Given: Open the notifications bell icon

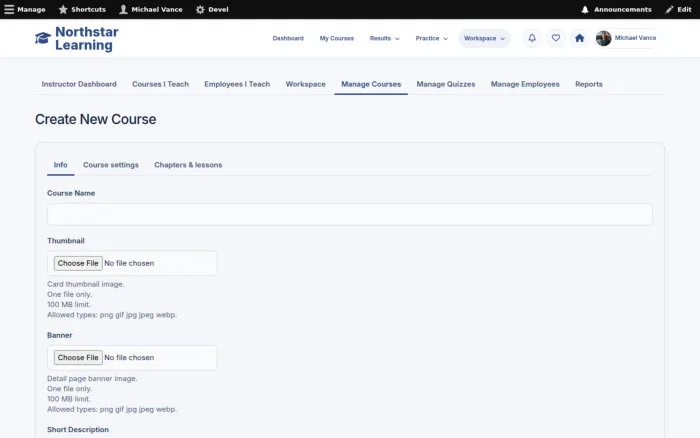Looking at the screenshot, I should [x=532, y=38].
